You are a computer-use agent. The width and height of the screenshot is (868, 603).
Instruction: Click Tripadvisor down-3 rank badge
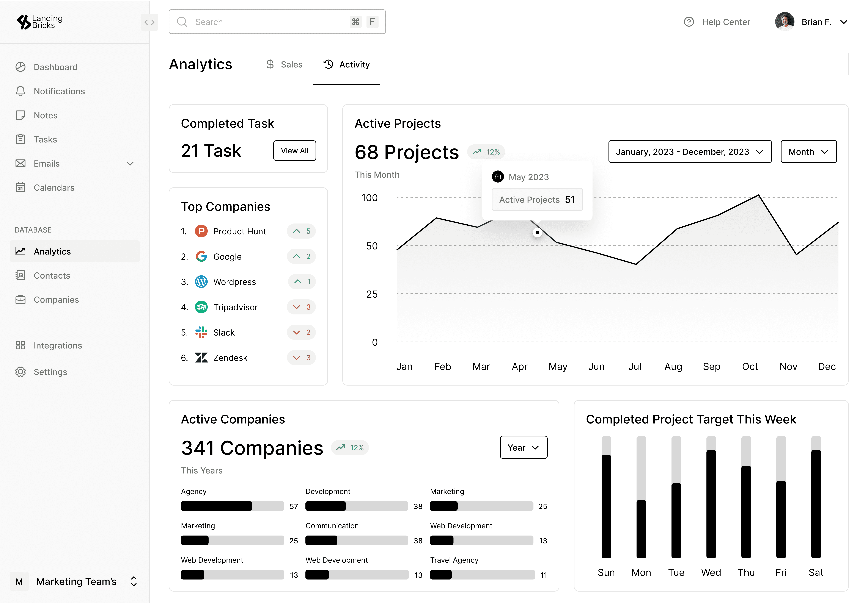(x=301, y=307)
